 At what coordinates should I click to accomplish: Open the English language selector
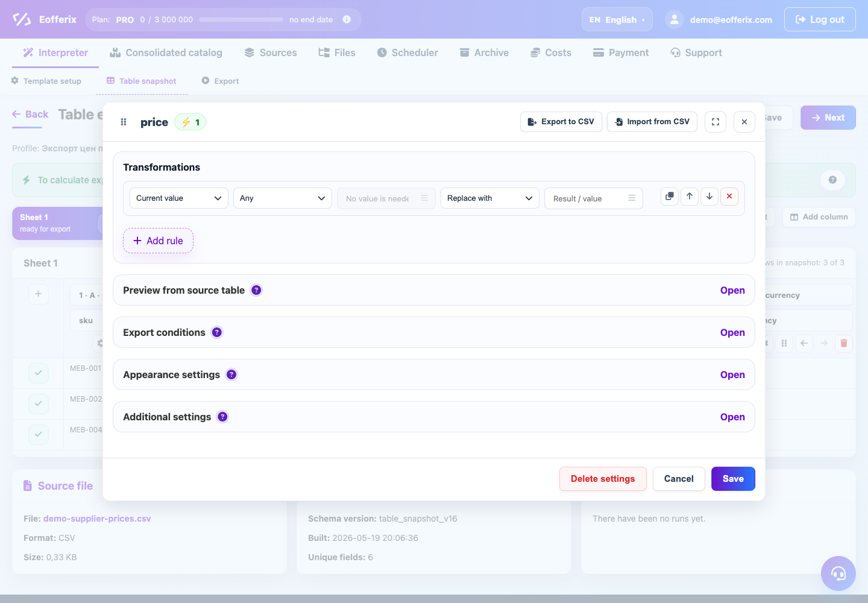[617, 19]
